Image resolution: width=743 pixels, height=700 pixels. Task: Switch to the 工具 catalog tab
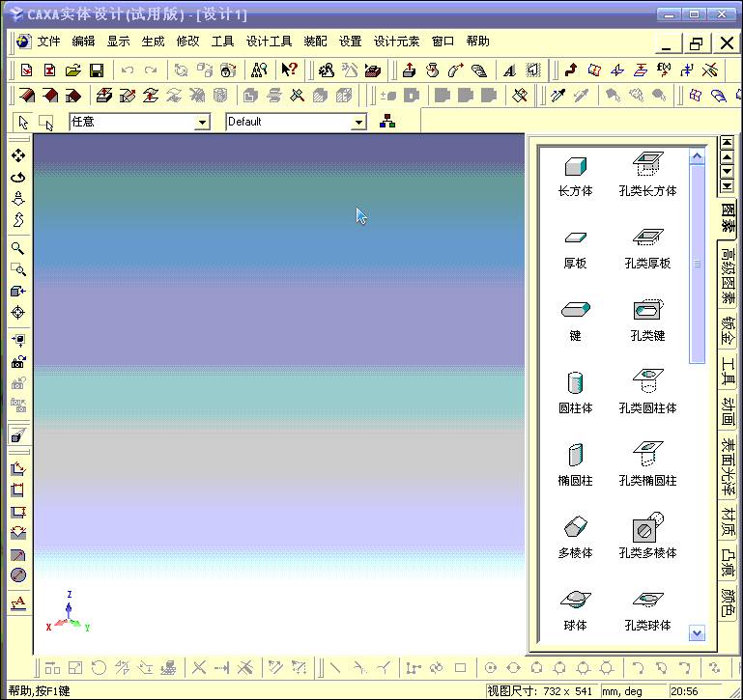(x=728, y=371)
